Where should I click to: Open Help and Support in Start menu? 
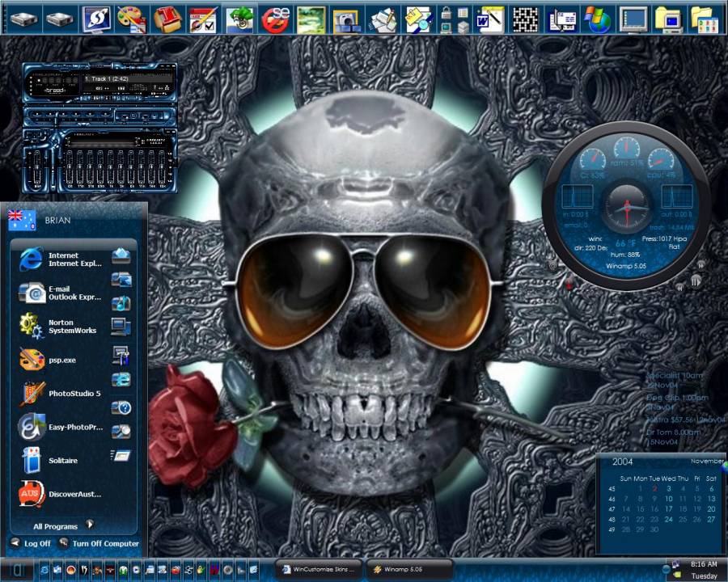coord(121,407)
